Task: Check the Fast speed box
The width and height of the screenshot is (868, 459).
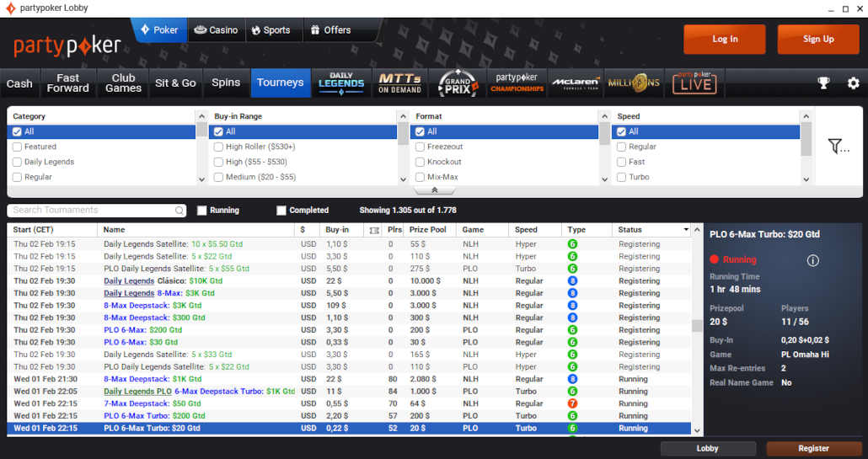Action: coord(621,162)
